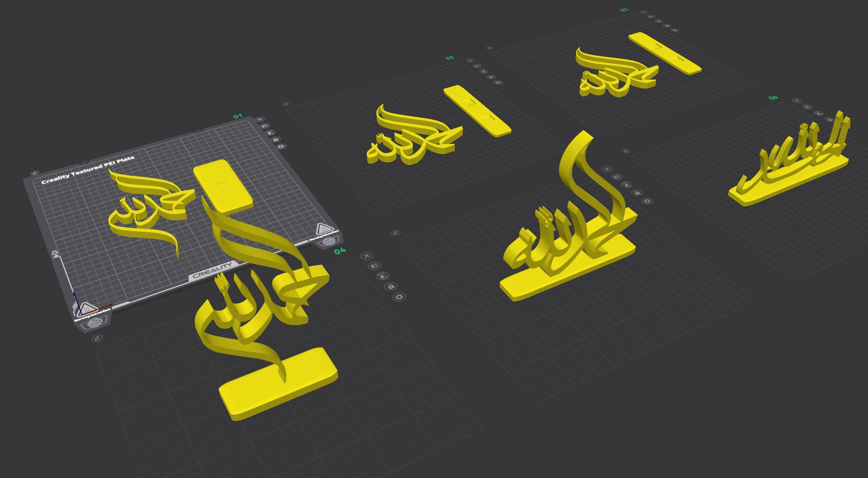This screenshot has height=478, width=868.
Task: Open plate 03 settings gear
Action: point(675,30)
